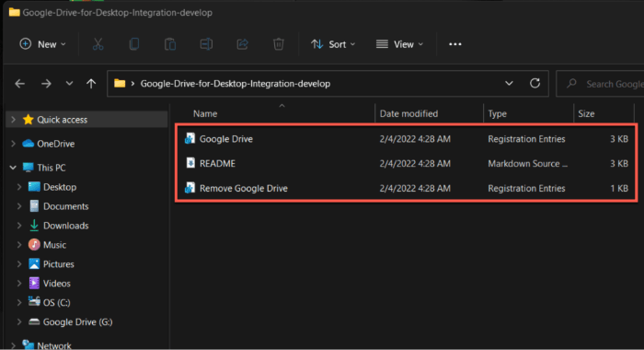Click the Copy icon in toolbar
Screen dimensions: 644x350
pyautogui.click(x=134, y=44)
